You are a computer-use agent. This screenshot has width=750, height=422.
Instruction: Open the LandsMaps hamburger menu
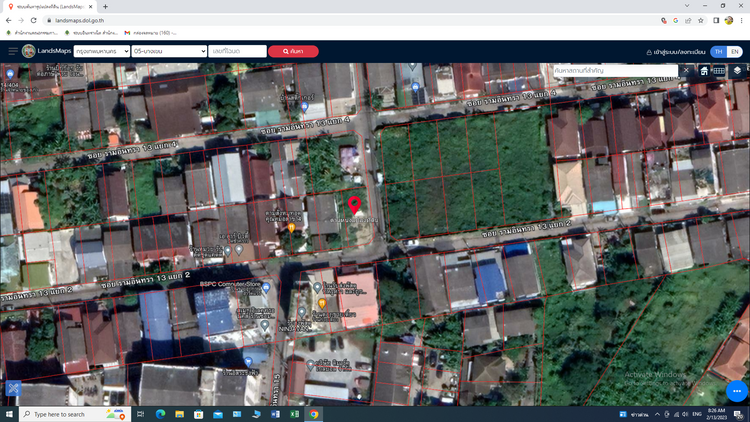(x=13, y=51)
